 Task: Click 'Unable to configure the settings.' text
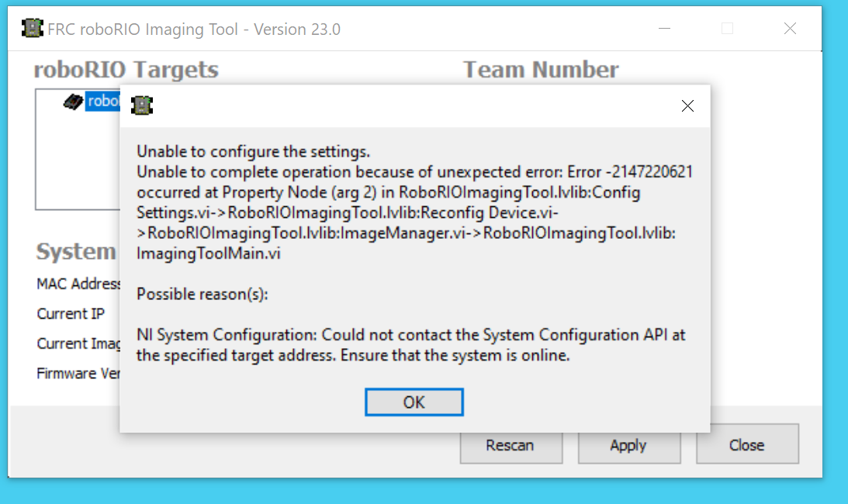pos(254,151)
